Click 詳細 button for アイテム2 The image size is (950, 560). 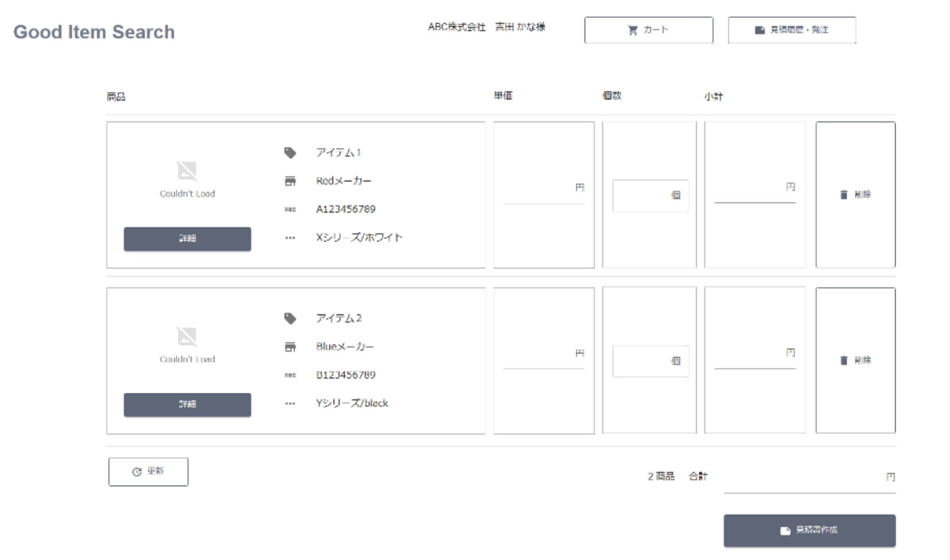[187, 404]
